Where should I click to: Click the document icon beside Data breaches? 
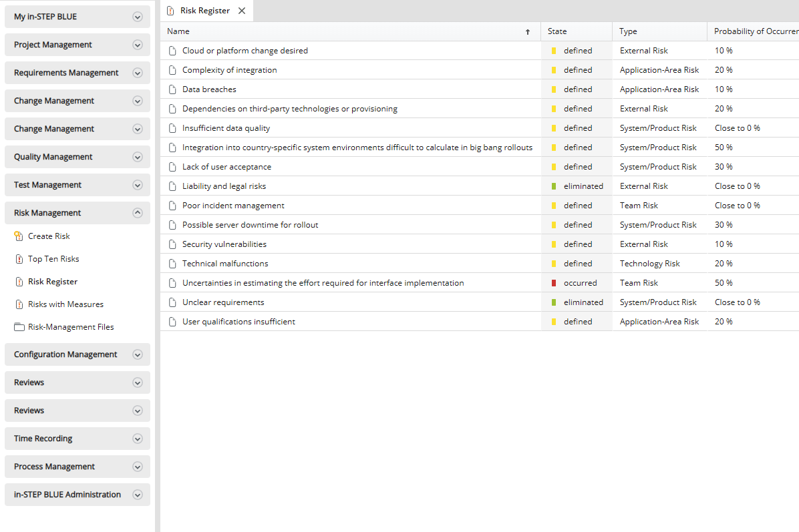tap(172, 89)
